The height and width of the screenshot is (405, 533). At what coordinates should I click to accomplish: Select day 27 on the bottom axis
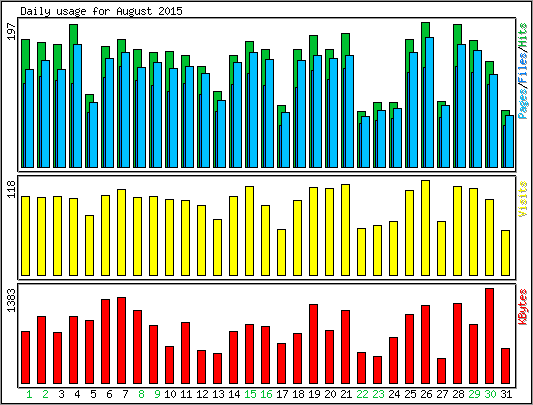click(442, 394)
